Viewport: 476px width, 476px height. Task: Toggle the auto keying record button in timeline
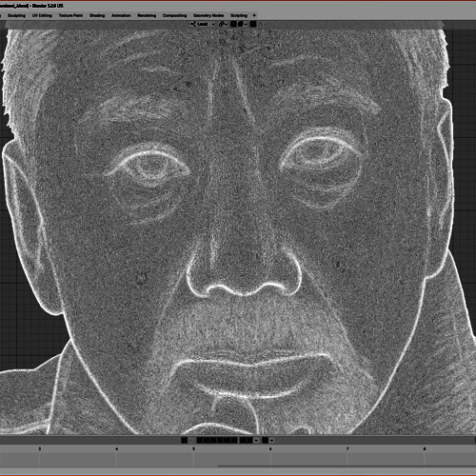(184, 440)
